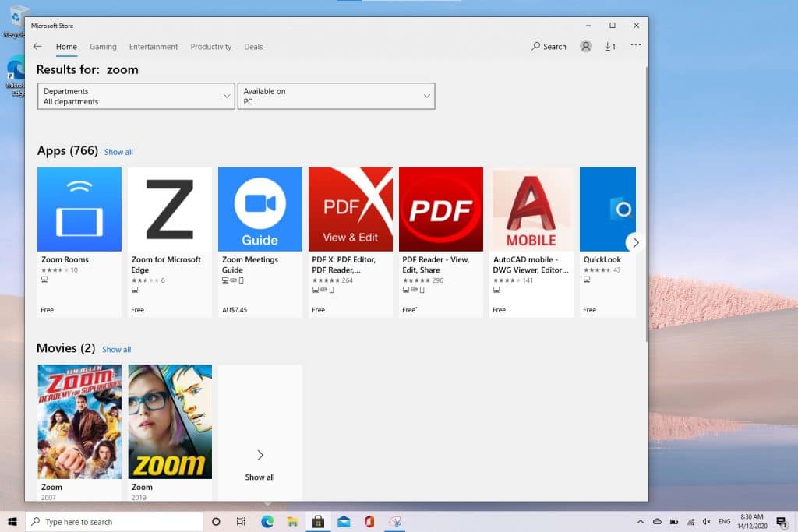Open the PDF Reader - View, Edit, Share app
This screenshot has width=798, height=532.
coord(441,209)
